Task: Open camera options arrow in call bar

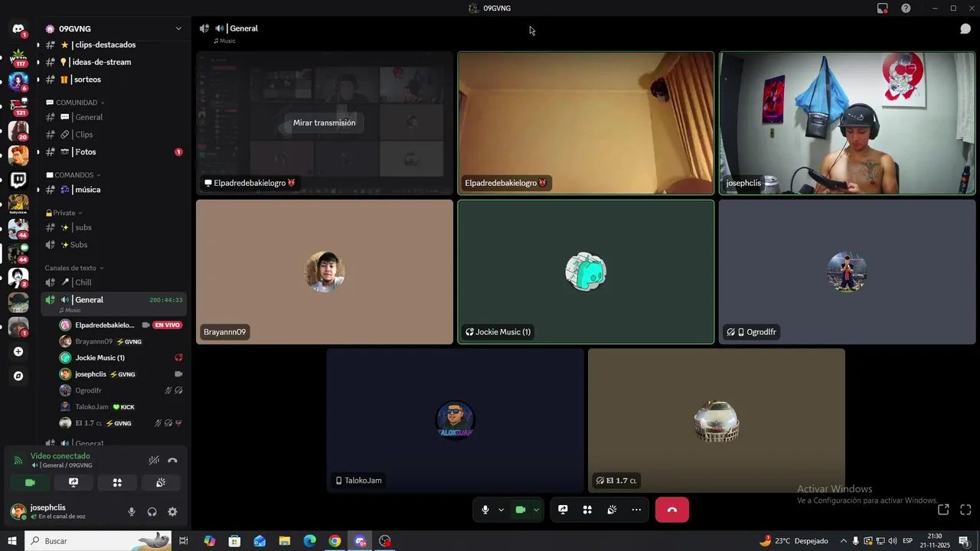Action: tap(536, 510)
